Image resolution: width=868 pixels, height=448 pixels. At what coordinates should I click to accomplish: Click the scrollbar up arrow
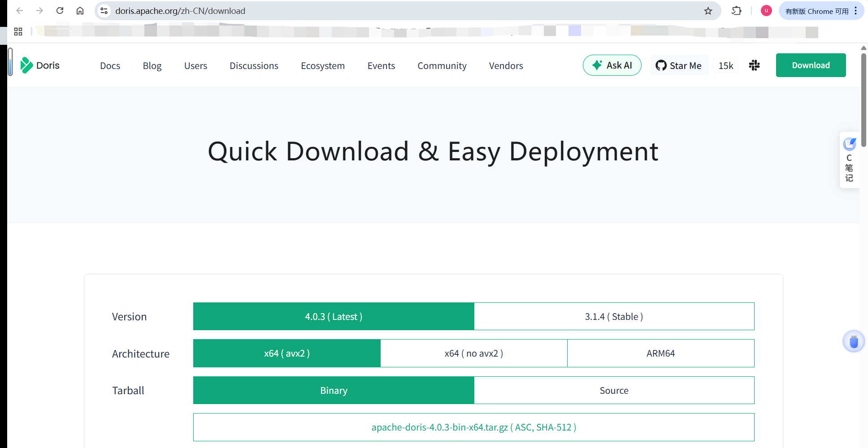click(864, 48)
